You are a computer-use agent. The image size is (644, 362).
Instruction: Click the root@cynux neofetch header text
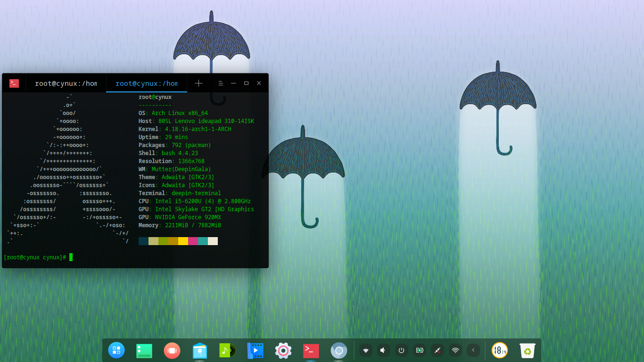pos(155,97)
